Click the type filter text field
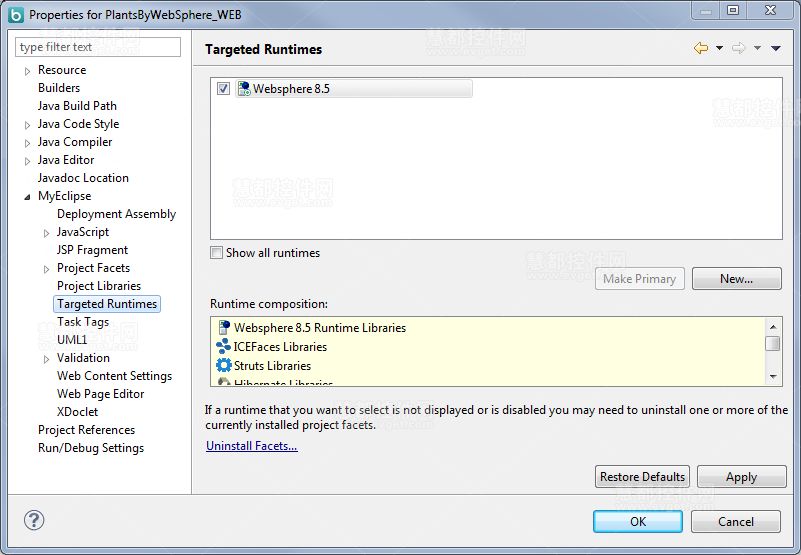801x555 pixels. [98, 47]
